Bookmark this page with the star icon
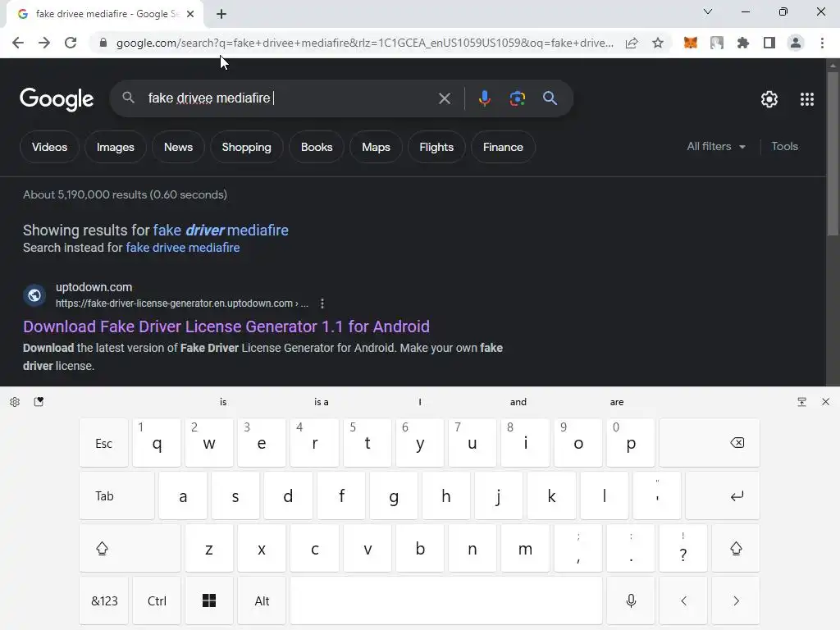Viewport: 840px width, 630px height. (658, 43)
